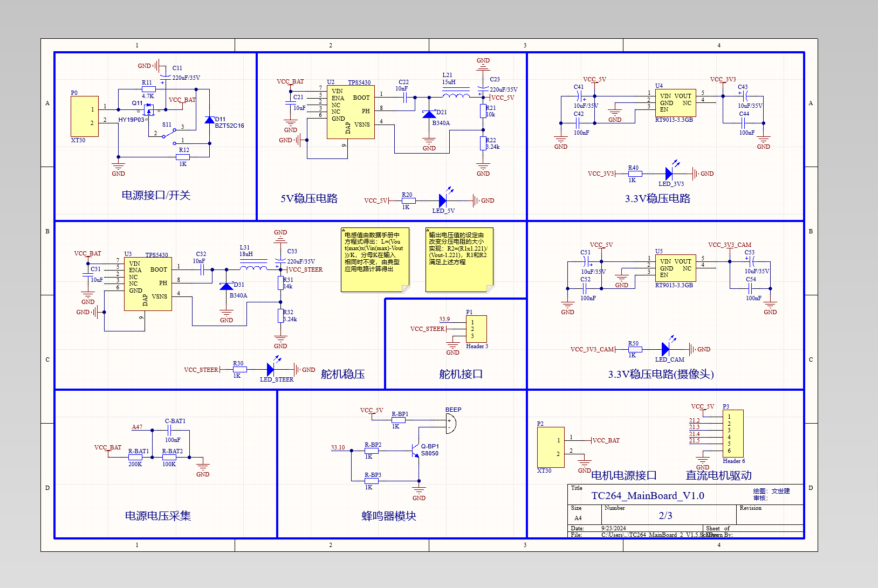Select the P1 Header 3 servo connector
The image size is (878, 588).
pyautogui.click(x=476, y=329)
